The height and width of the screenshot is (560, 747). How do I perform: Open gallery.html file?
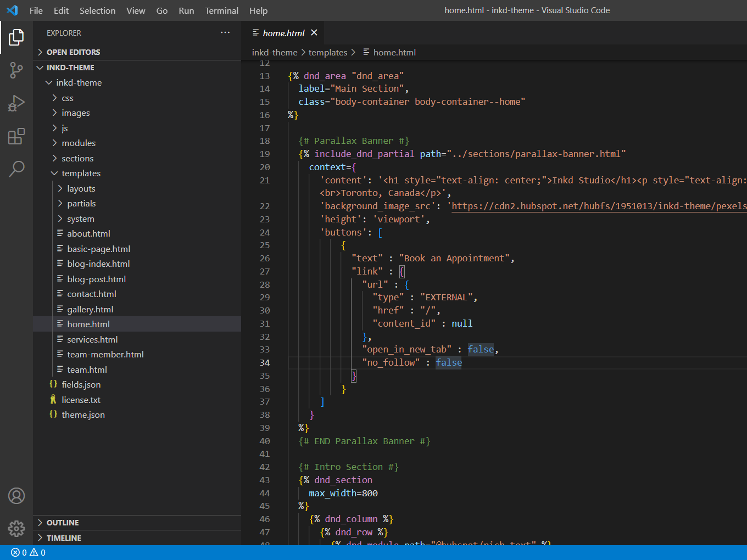pos(137,309)
